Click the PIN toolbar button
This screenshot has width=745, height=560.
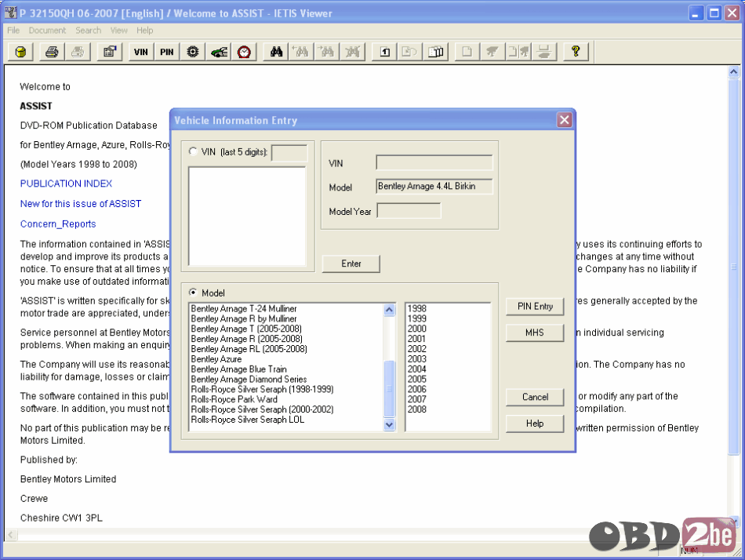coord(167,52)
